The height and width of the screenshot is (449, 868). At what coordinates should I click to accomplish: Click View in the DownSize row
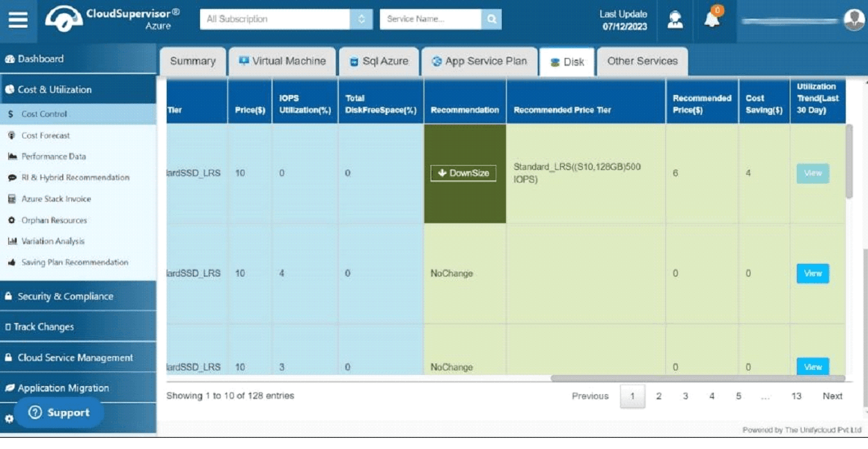[x=813, y=173]
